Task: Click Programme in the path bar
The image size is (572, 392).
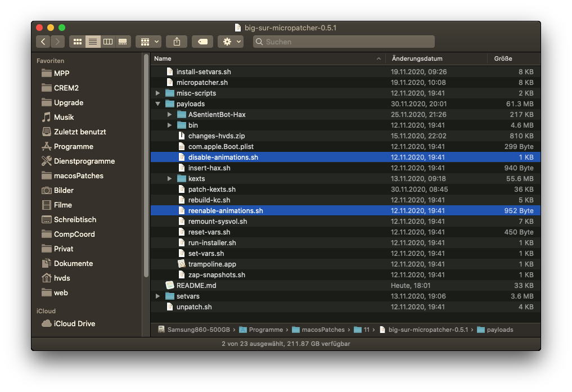Action: [261, 330]
